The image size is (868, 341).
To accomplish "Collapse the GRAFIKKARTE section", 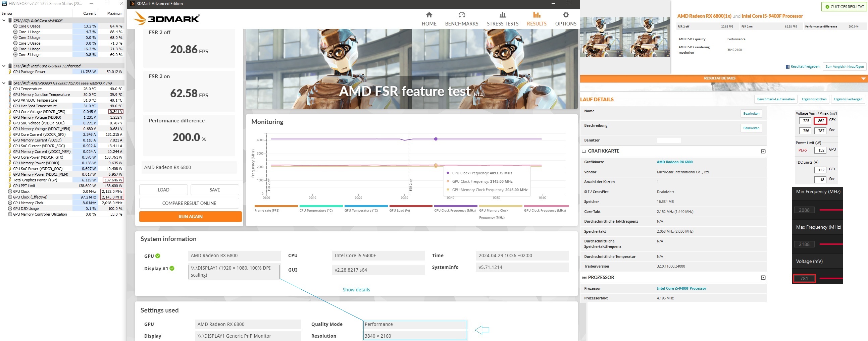I will pos(763,152).
